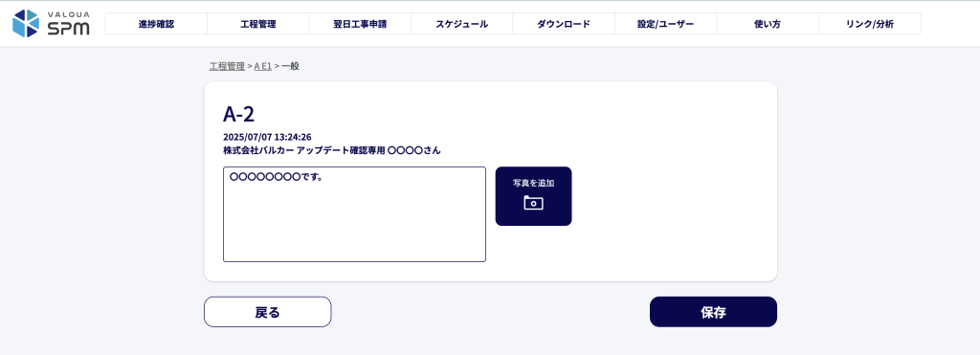Save the entry with the 保存 button
The width and height of the screenshot is (980, 355).
[x=713, y=312]
